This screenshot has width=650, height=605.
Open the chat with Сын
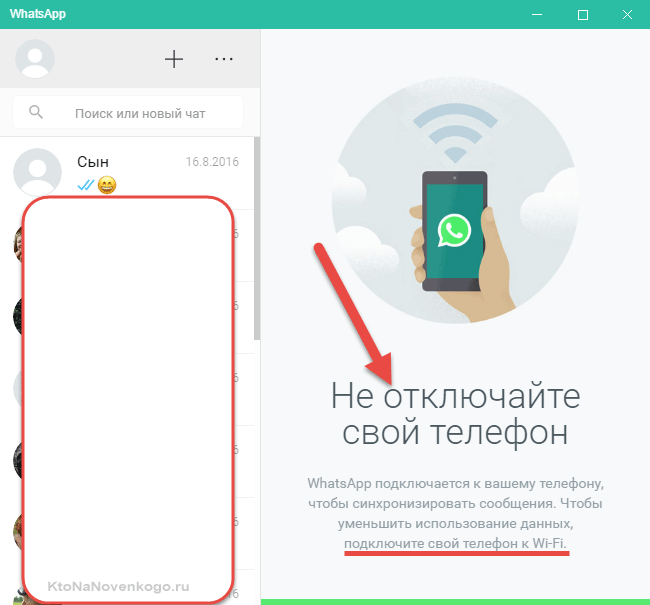(x=127, y=173)
